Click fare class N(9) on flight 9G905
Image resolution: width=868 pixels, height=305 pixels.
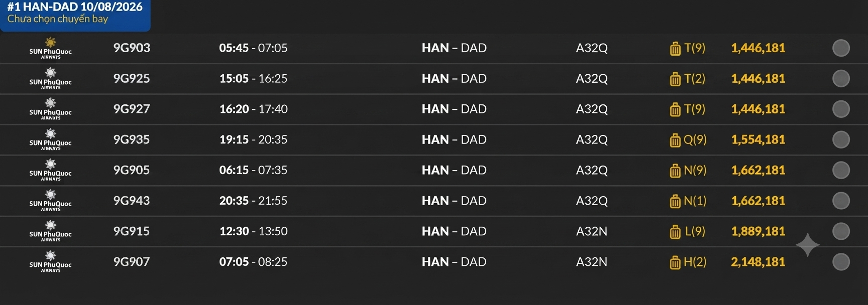[695, 170]
